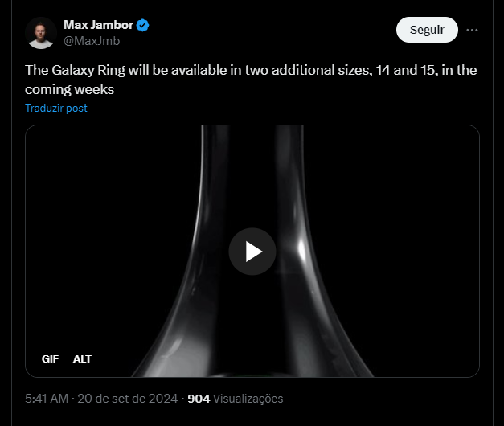Click the @MaxJmb username handle
Viewport: 504px width, 426px height.
point(92,41)
